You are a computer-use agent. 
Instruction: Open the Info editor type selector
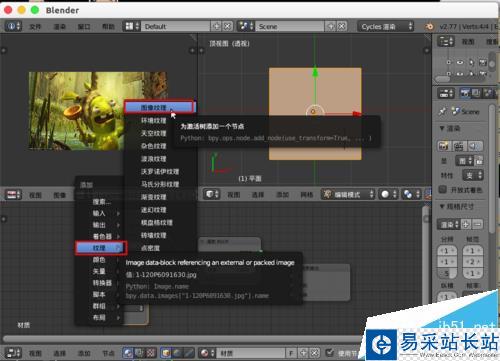[x=13, y=26]
